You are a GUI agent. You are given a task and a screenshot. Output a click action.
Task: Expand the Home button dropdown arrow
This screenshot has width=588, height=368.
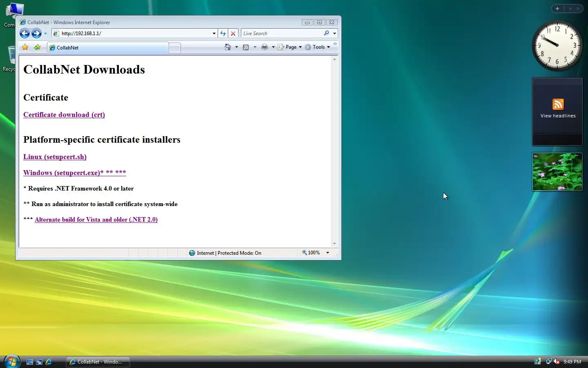(x=236, y=47)
